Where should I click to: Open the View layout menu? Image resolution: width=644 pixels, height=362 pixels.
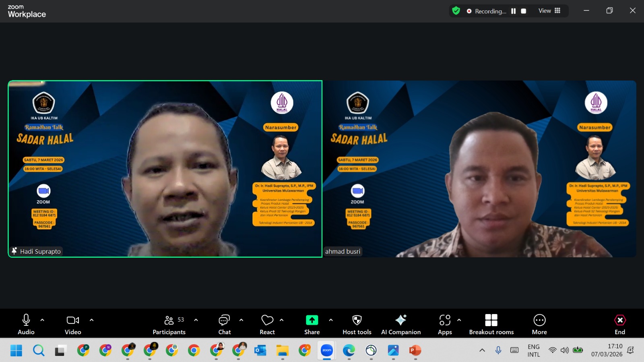pyautogui.click(x=549, y=11)
